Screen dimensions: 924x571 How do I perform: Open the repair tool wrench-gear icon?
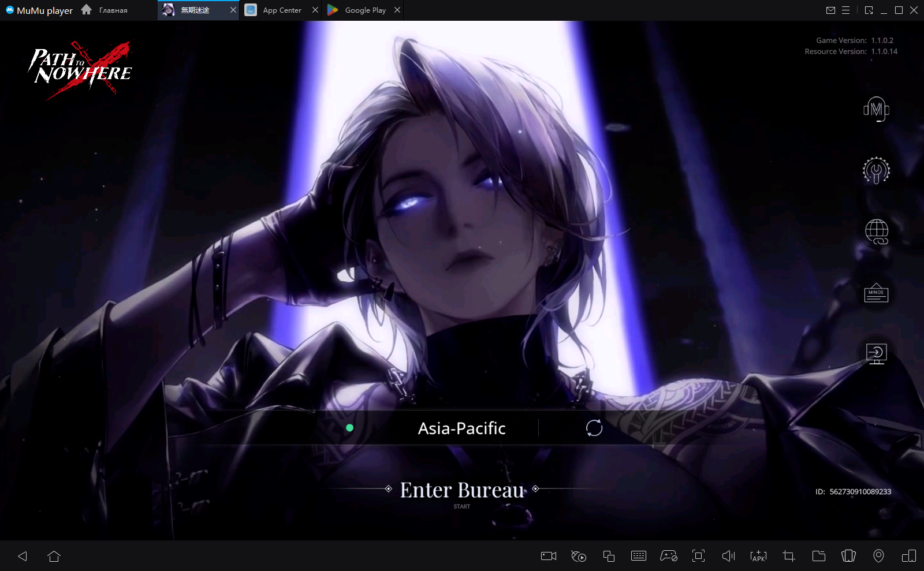pyautogui.click(x=876, y=171)
